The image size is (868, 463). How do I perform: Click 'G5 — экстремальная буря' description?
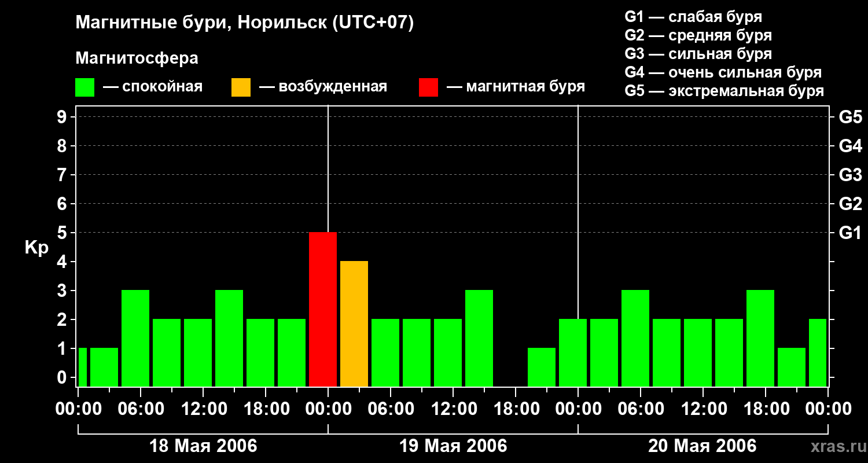[724, 91]
